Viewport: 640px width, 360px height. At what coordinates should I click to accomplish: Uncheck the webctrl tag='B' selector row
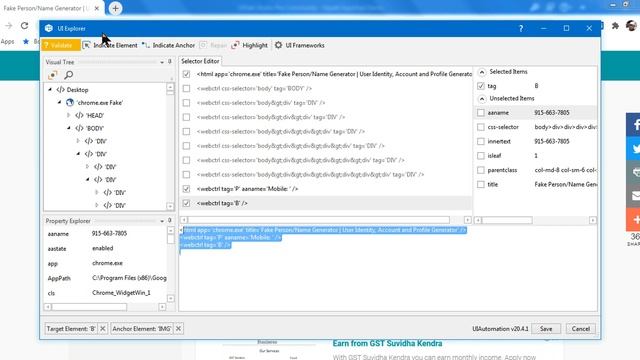pos(187,203)
